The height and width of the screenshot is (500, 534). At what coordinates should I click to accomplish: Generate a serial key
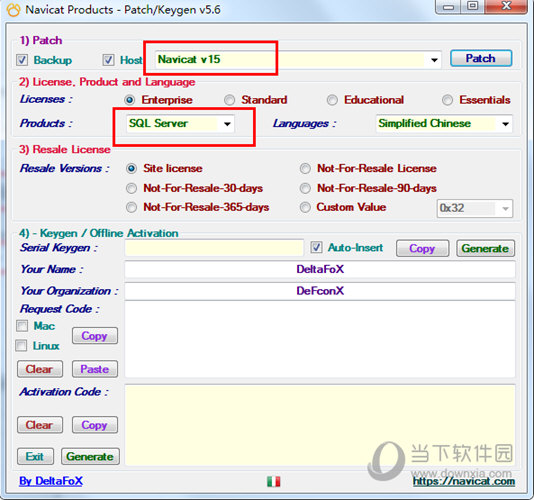coord(485,248)
